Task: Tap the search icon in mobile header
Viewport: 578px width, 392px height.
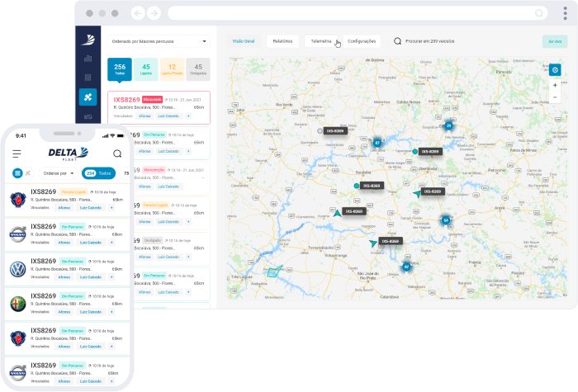Action: click(x=117, y=153)
